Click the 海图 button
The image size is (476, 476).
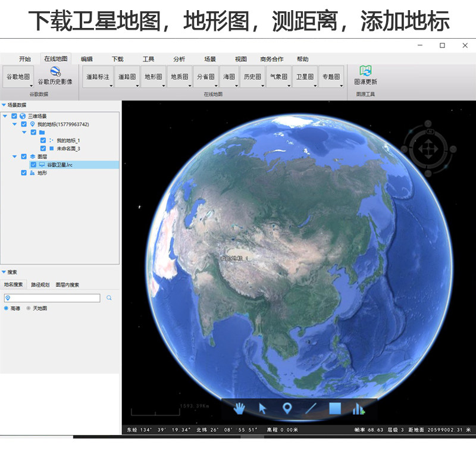click(x=229, y=77)
